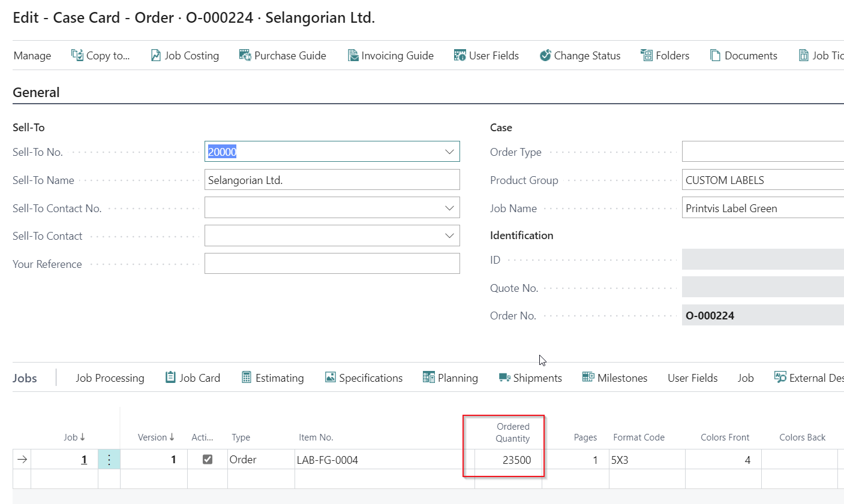Open the Job menu in Jobs bar

(746, 378)
